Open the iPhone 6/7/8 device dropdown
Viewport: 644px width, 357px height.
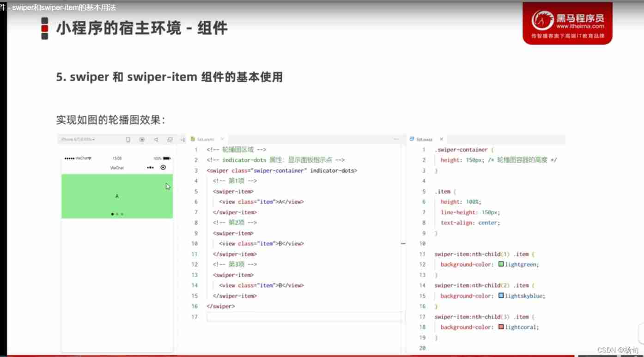tap(78, 139)
